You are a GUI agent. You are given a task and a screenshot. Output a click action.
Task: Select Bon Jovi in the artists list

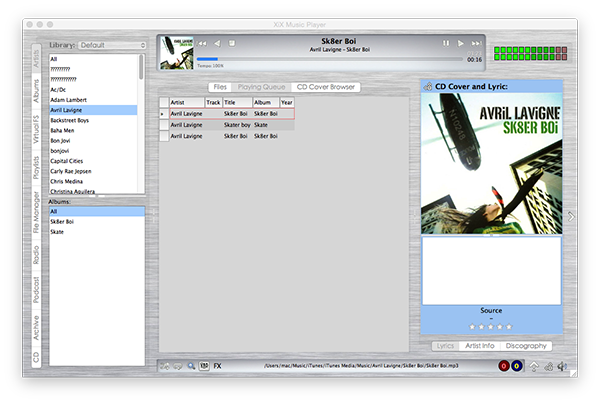pyautogui.click(x=93, y=141)
